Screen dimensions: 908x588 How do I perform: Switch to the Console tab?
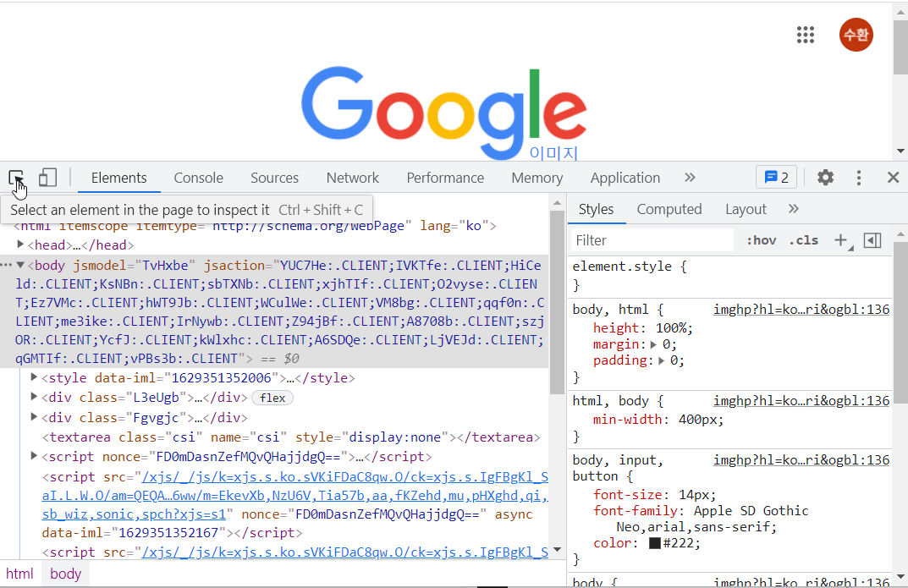point(199,178)
